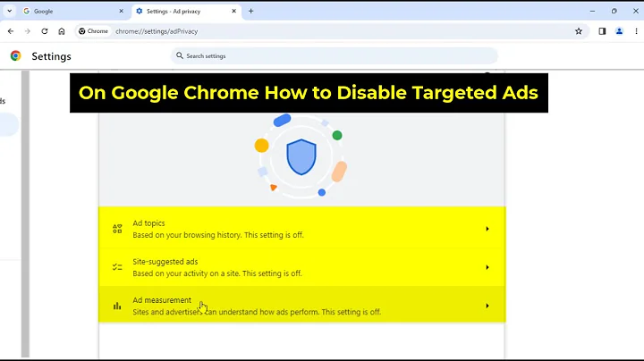The image size is (644, 361).
Task: Click the Settings page title
Action: pyautogui.click(x=51, y=56)
